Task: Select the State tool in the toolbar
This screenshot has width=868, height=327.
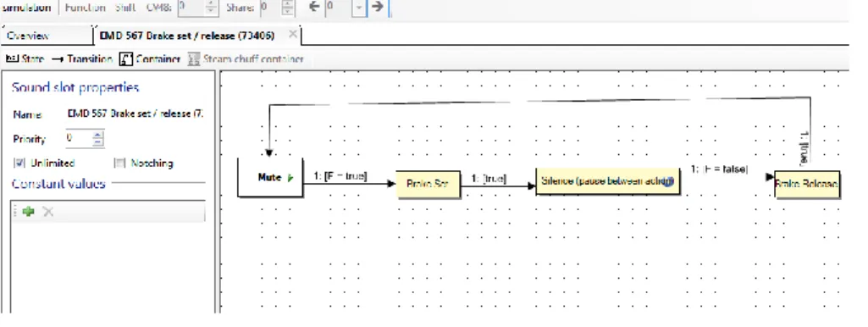Action: 25,58
